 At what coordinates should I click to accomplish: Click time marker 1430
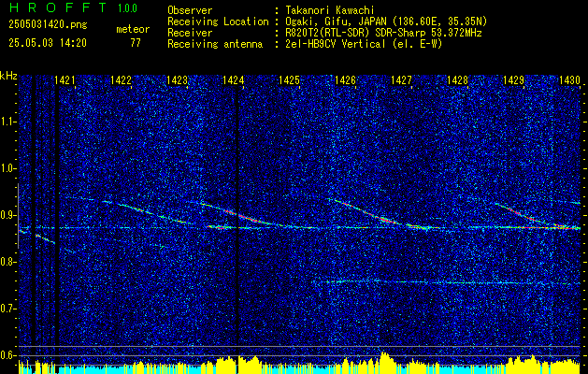coord(569,80)
